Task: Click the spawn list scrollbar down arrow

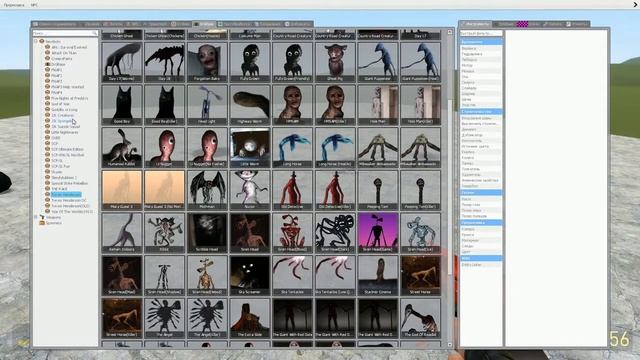Action: click(x=450, y=345)
